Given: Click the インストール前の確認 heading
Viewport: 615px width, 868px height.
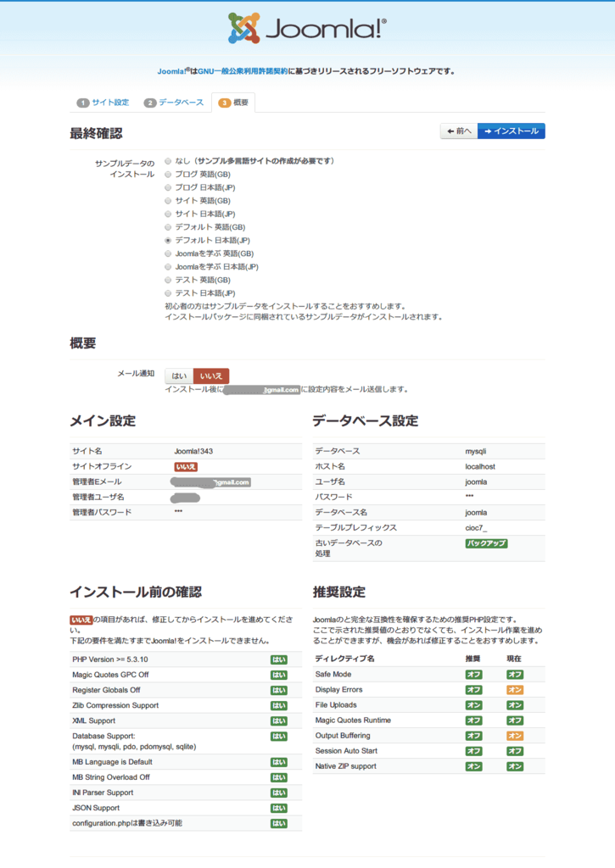Looking at the screenshot, I should [x=136, y=593].
